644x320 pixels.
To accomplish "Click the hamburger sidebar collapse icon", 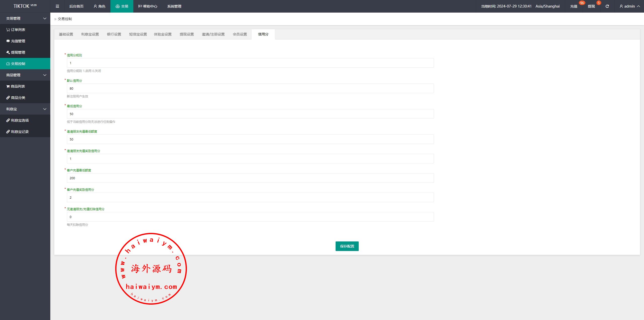I will (x=57, y=6).
